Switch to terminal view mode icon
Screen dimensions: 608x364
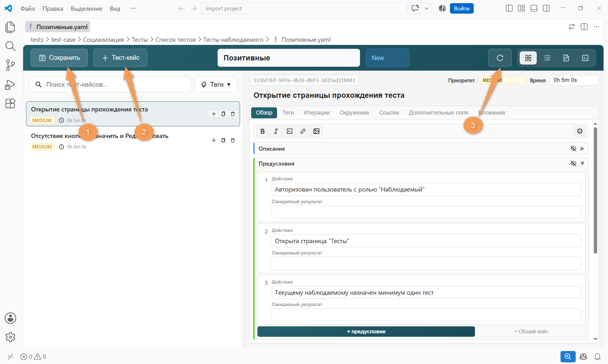tap(585, 58)
